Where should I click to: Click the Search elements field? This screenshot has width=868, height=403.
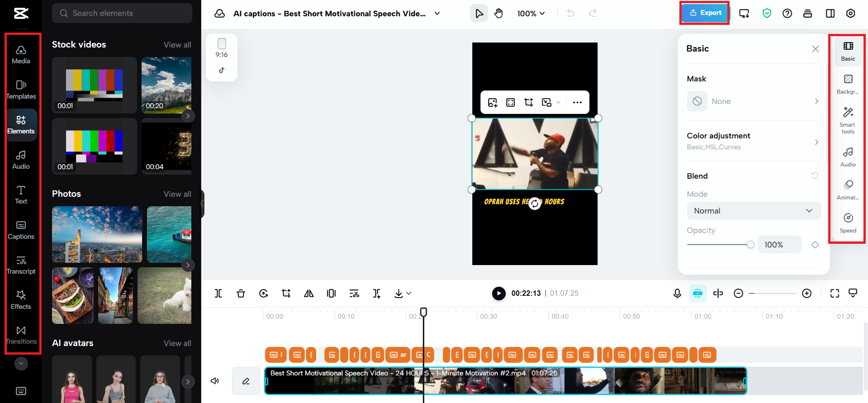[x=122, y=13]
